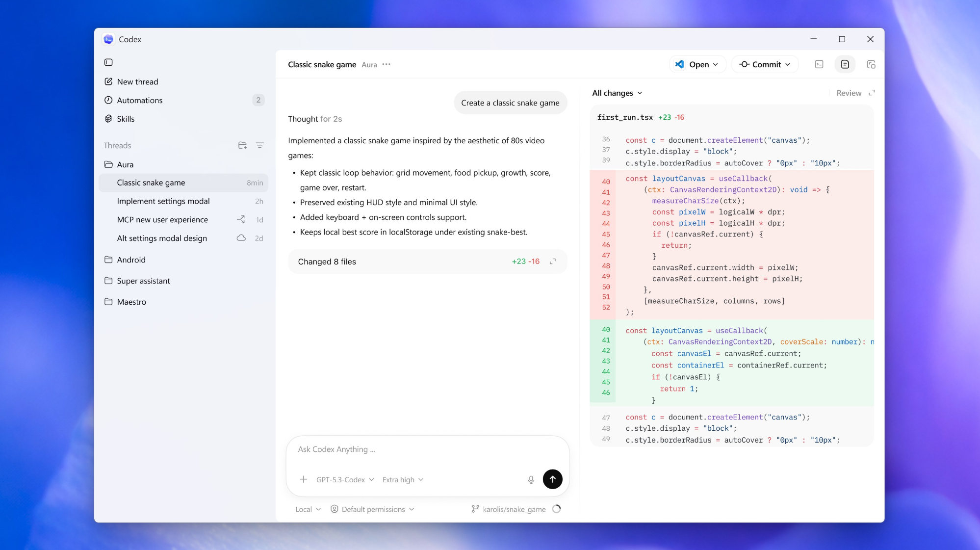Open the terminal panel
980x550 pixels.
[x=819, y=64]
